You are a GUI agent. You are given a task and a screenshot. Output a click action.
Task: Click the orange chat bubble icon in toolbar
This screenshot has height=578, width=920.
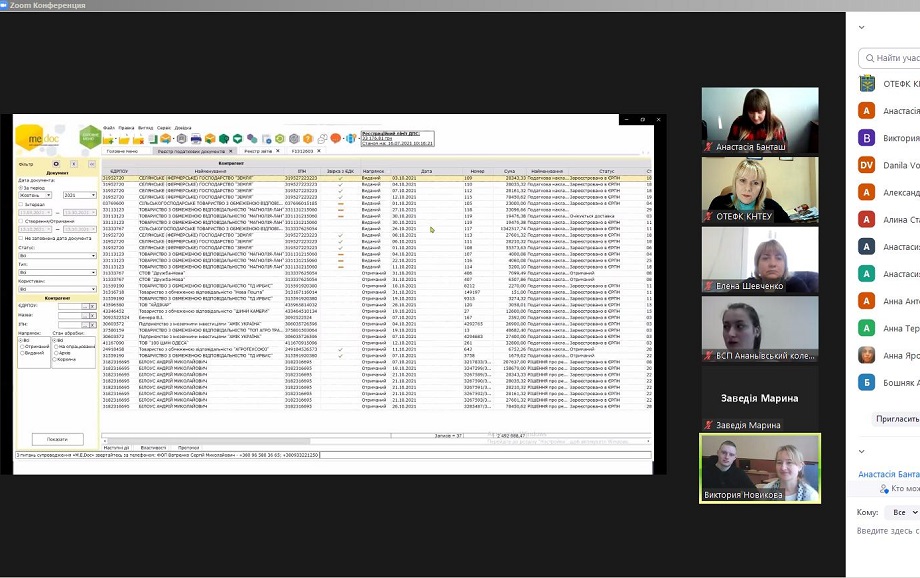coord(336,138)
